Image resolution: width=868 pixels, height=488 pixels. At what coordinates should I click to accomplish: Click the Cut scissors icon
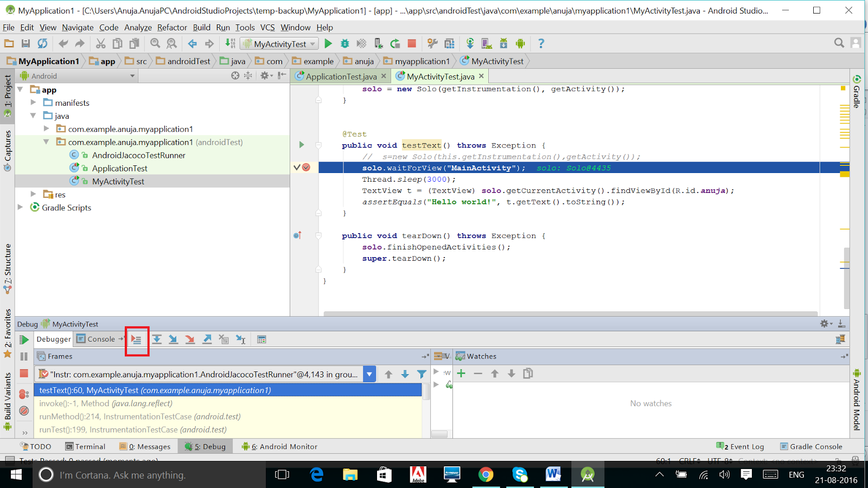point(101,43)
